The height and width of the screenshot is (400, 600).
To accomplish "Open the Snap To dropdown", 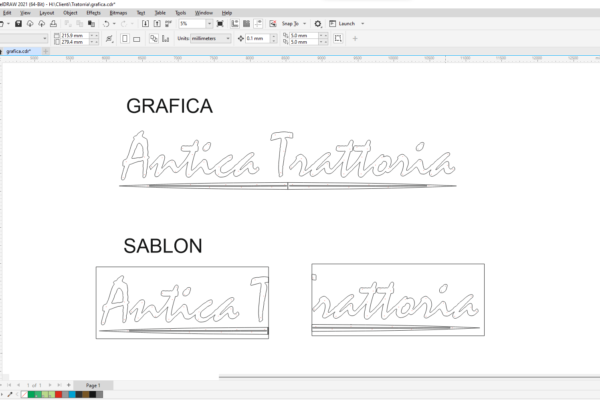I will 292,23.
